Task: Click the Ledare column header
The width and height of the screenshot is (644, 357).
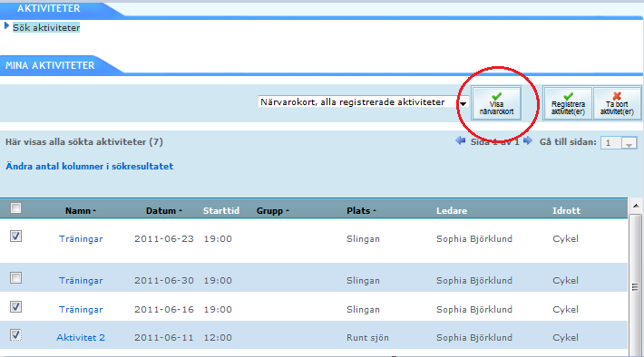Action: click(x=452, y=211)
